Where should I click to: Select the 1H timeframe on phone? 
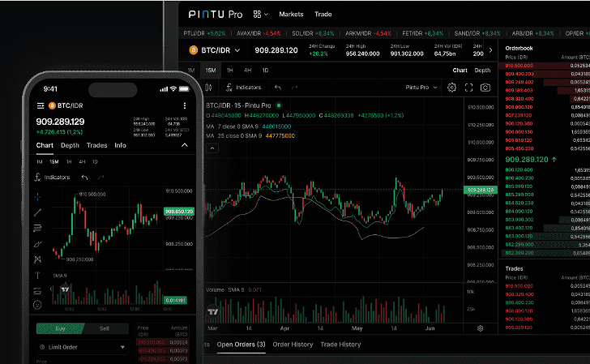69,162
